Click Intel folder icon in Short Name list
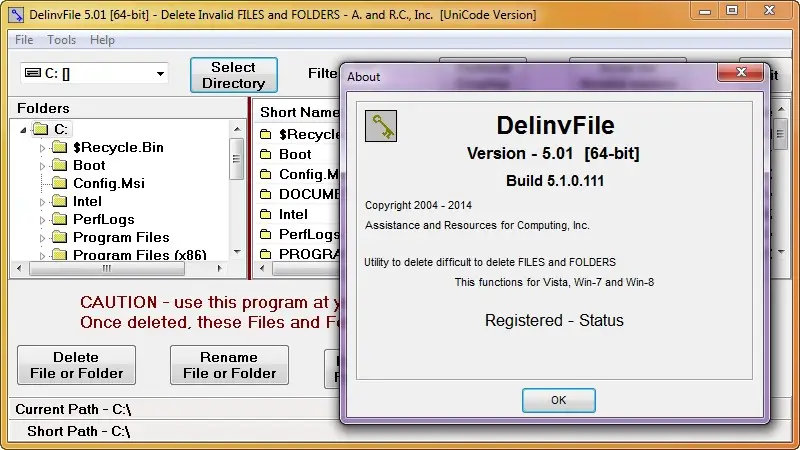 265,214
